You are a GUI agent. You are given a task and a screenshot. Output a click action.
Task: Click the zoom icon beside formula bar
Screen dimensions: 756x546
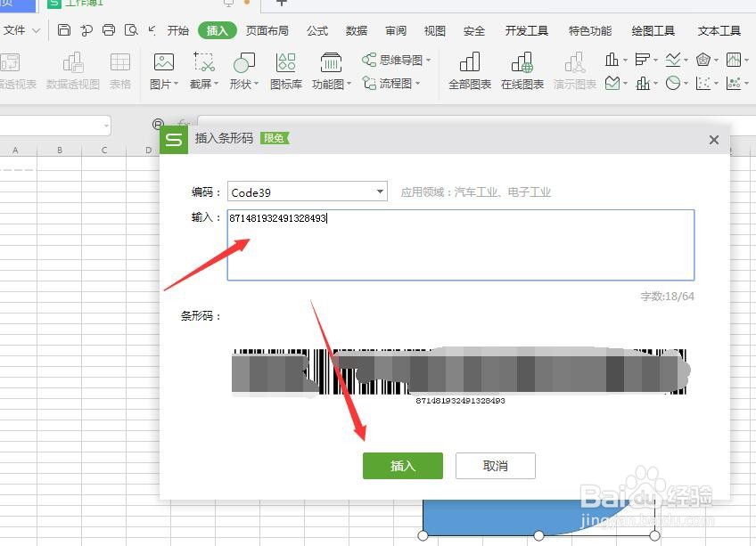point(158,124)
